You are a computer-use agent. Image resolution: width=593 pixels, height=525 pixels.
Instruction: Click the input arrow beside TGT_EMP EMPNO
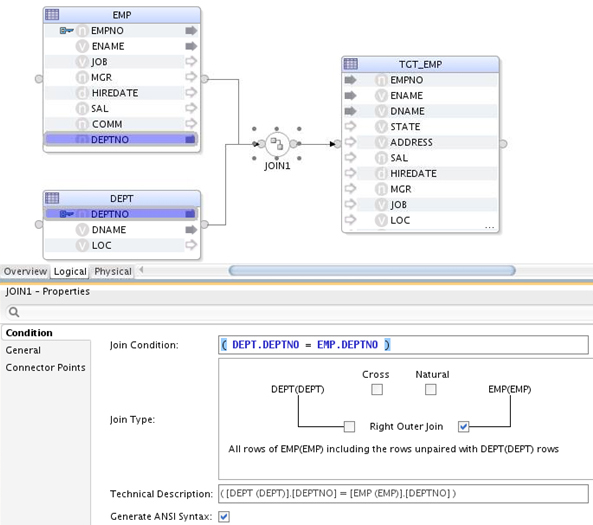351,80
